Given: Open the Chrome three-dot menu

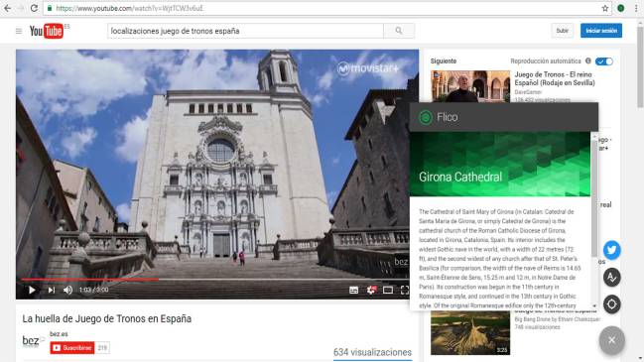Looking at the screenshot, I should (636, 8).
